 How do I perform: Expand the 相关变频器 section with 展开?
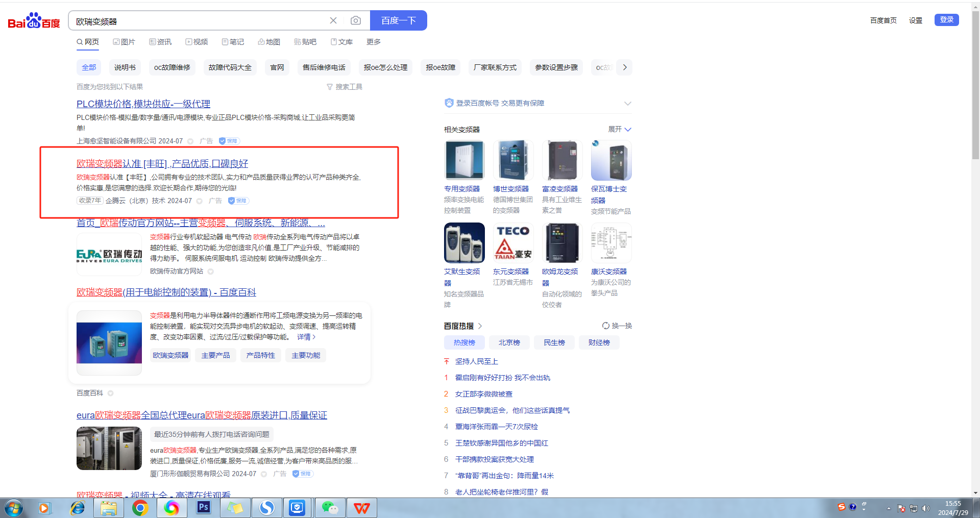pyautogui.click(x=620, y=130)
